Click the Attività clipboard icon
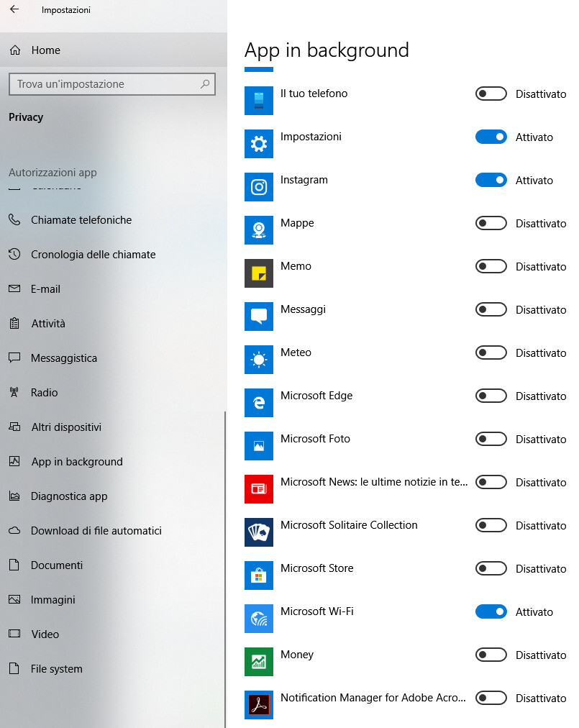 14,323
